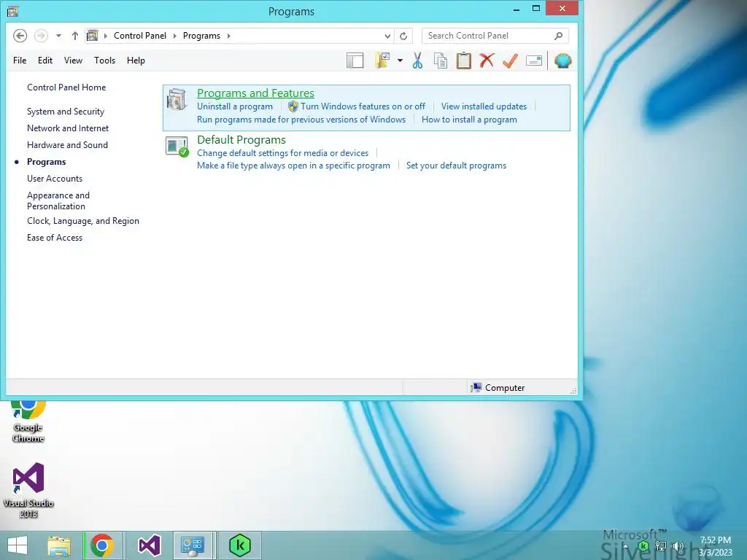Open Google Chrome from the taskbar
The height and width of the screenshot is (560, 747).
tap(102, 545)
